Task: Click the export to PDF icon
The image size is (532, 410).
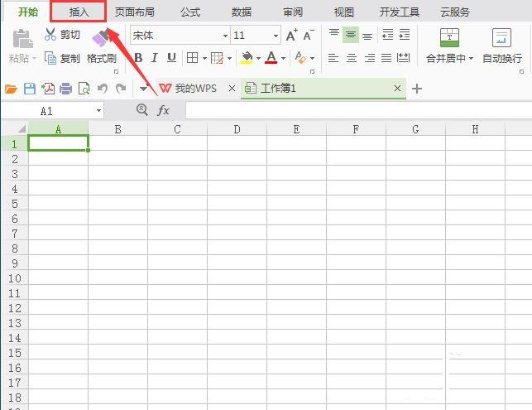Action: click(x=48, y=89)
